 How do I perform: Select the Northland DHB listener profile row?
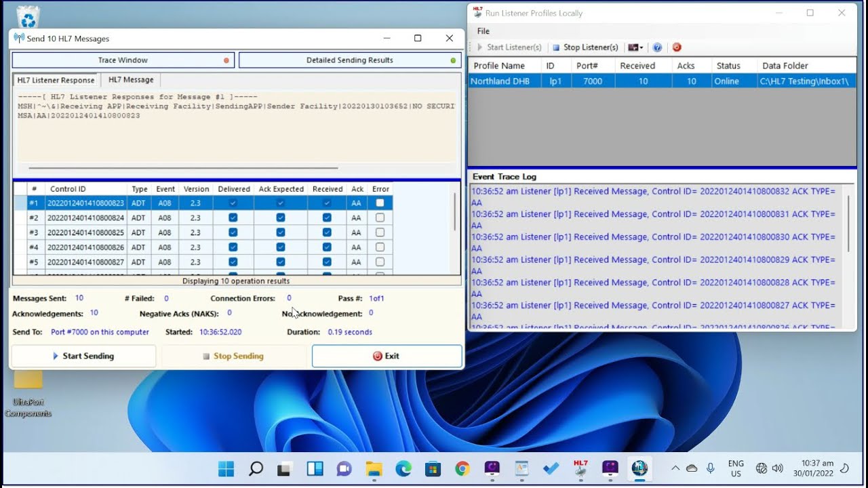tap(662, 81)
